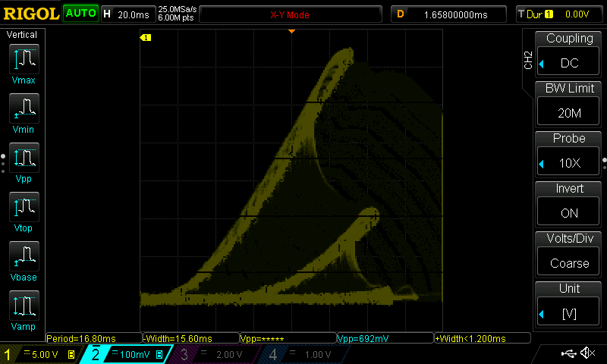Select channel 3 at 2.00 V
The height and width of the screenshot is (364, 607).
217,354
